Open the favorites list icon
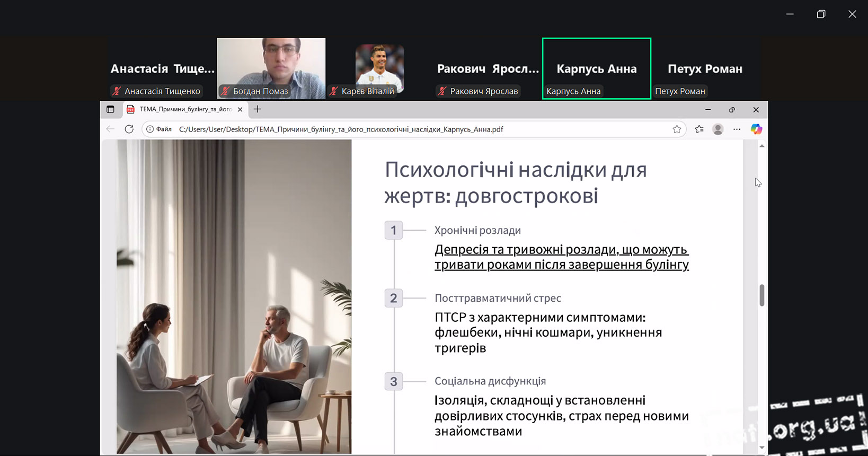 (699, 129)
